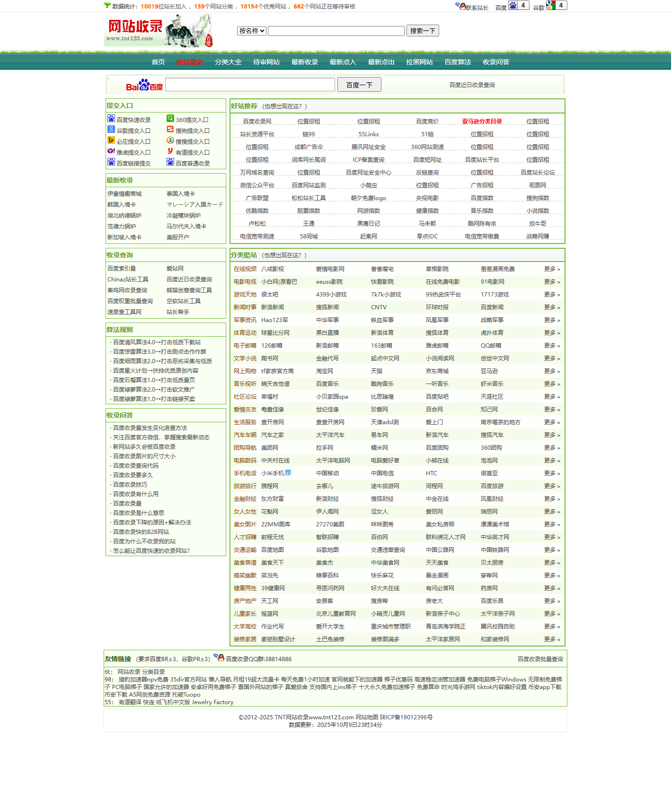
Task: Open 淘宝网 in 网上购物 row
Action: click(325, 371)
